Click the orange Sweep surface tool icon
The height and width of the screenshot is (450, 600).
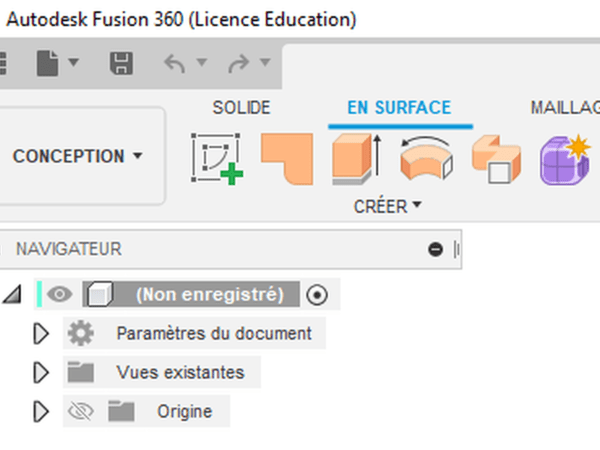[497, 158]
